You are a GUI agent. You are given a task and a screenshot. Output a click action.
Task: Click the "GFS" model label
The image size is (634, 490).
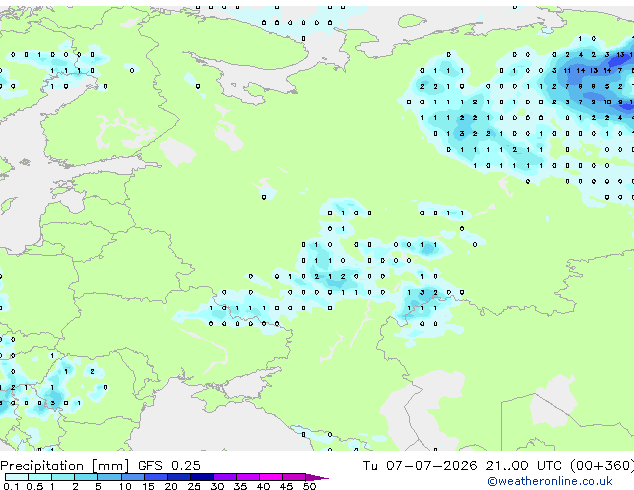point(150,466)
